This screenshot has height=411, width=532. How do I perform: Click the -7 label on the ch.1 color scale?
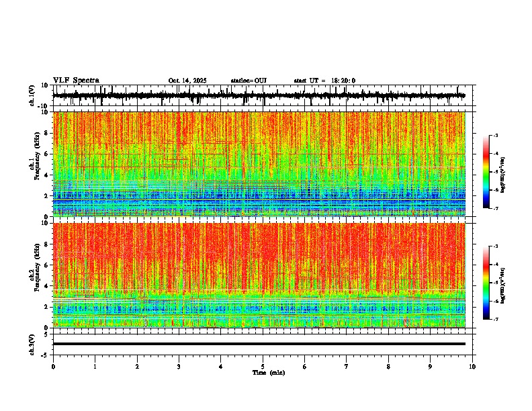496,208
